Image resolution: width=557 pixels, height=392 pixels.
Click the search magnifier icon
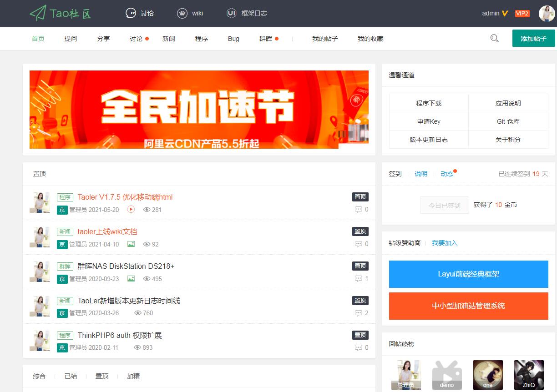pyautogui.click(x=495, y=39)
